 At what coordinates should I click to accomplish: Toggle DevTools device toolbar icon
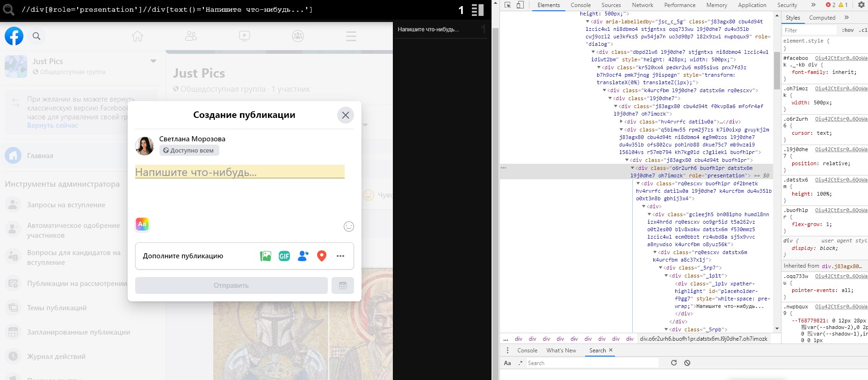click(x=520, y=5)
